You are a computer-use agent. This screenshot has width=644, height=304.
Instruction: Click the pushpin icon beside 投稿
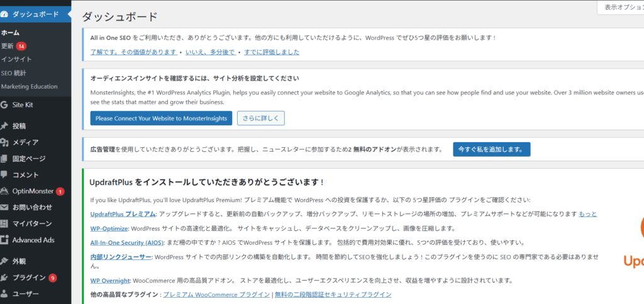coord(4,126)
